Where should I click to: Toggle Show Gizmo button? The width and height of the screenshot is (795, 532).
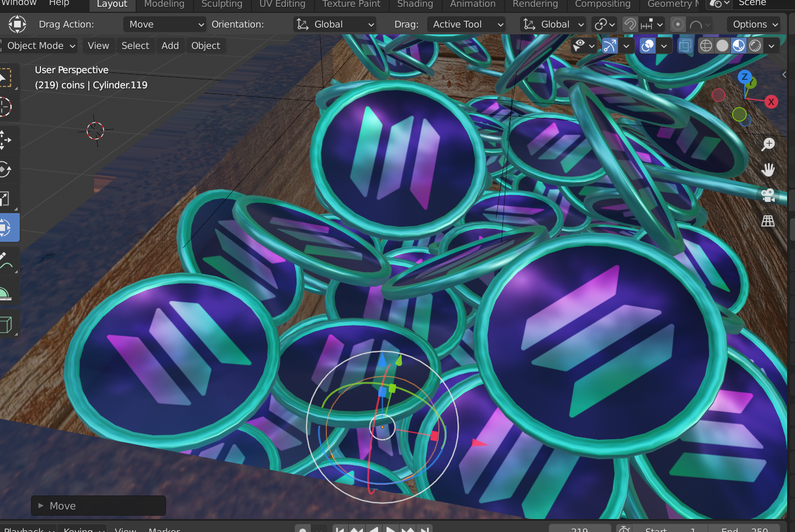(610, 46)
